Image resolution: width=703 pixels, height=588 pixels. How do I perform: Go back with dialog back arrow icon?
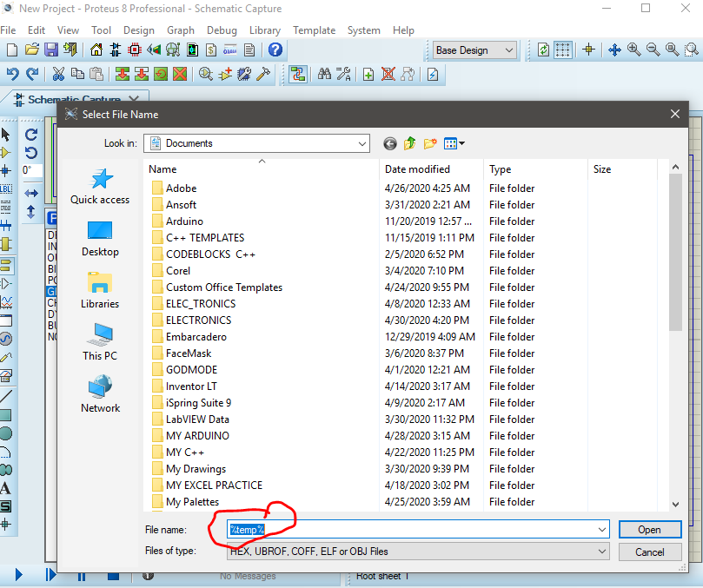(390, 143)
